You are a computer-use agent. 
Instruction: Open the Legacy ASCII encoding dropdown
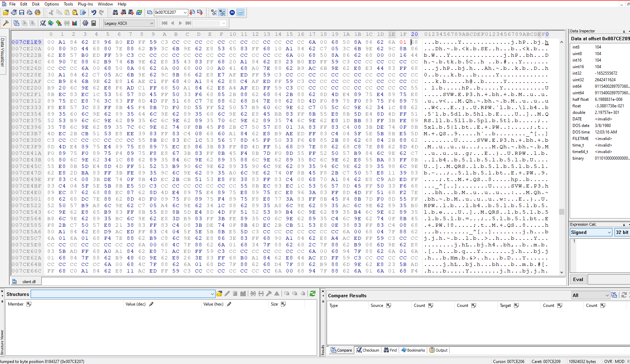pos(151,23)
